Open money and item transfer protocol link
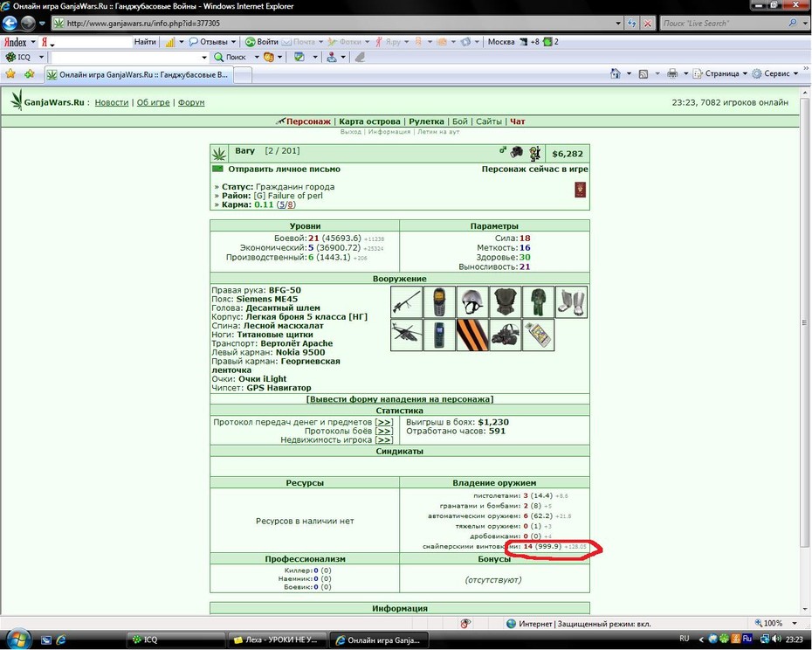This screenshot has width=812, height=650. tap(383, 422)
